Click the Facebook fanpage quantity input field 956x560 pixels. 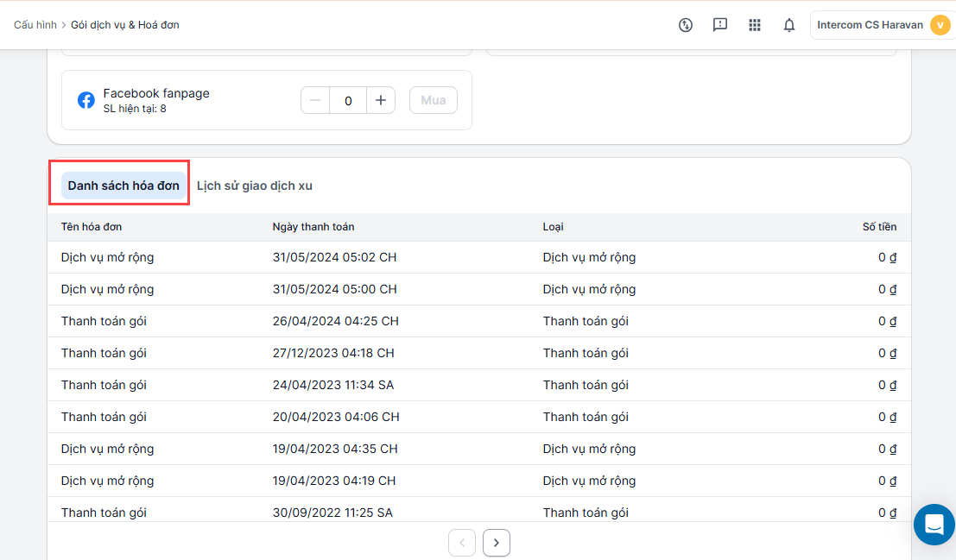point(348,100)
